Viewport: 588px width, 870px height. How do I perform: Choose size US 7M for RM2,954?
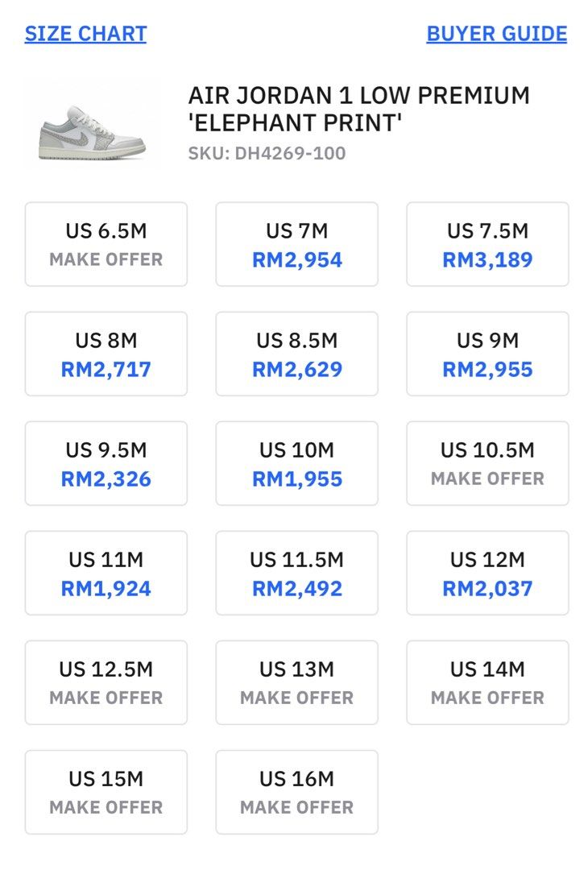pos(297,244)
